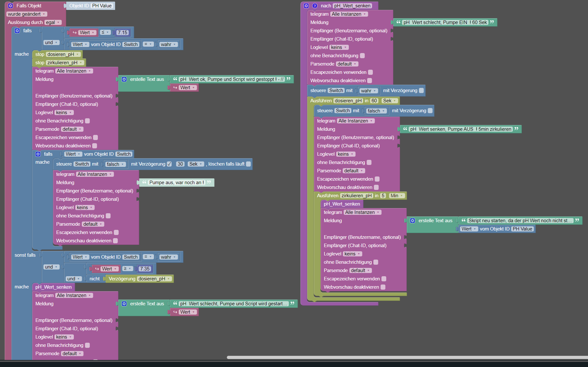This screenshot has height=367, width=588.
Task: Click pH_Wert_senken call inside zirkulieren_pH
Action: click(342, 204)
